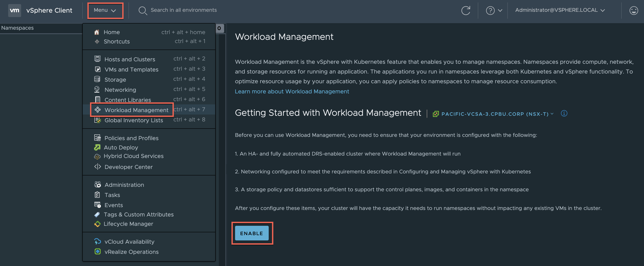Choose Tags & Custom Attributes menu item

pyautogui.click(x=138, y=214)
